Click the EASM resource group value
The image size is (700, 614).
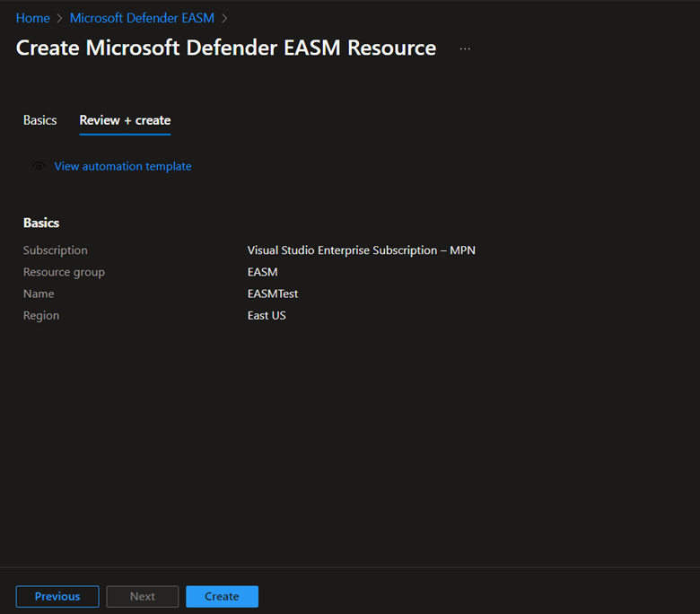tap(262, 272)
